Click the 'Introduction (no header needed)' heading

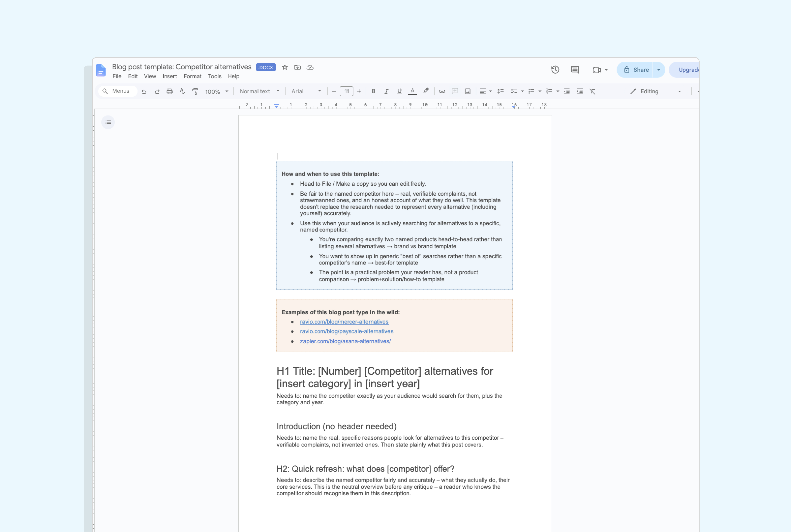click(x=336, y=427)
